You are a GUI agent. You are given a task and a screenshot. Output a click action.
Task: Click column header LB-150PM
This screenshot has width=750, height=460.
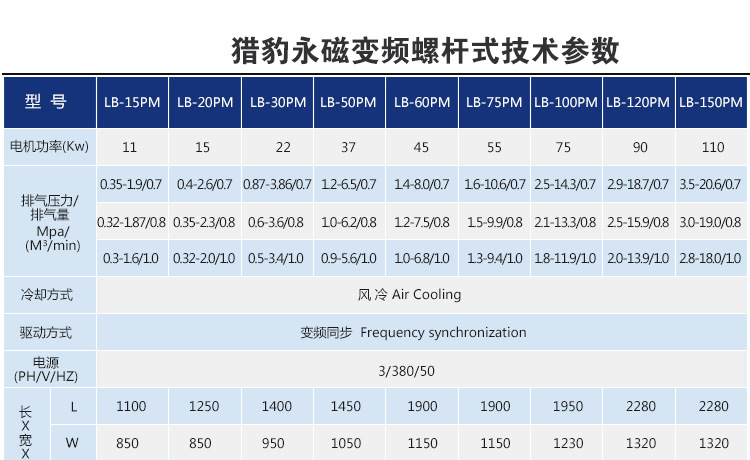[711, 102]
